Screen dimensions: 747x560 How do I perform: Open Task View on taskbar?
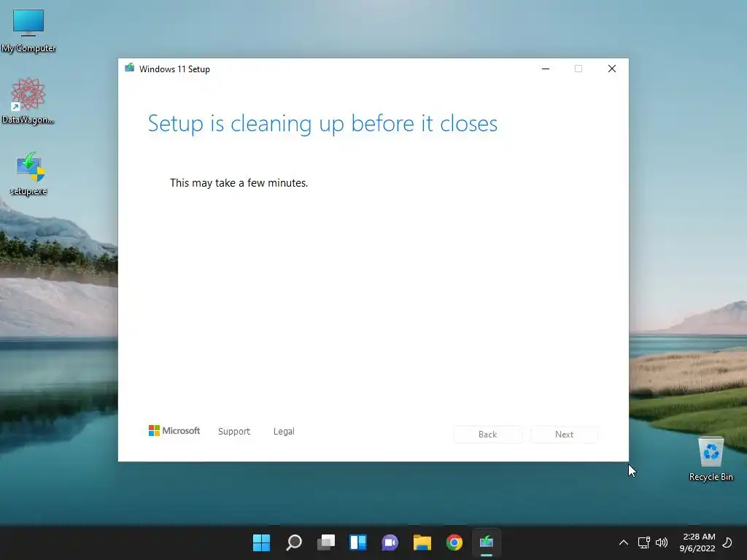pyautogui.click(x=326, y=542)
